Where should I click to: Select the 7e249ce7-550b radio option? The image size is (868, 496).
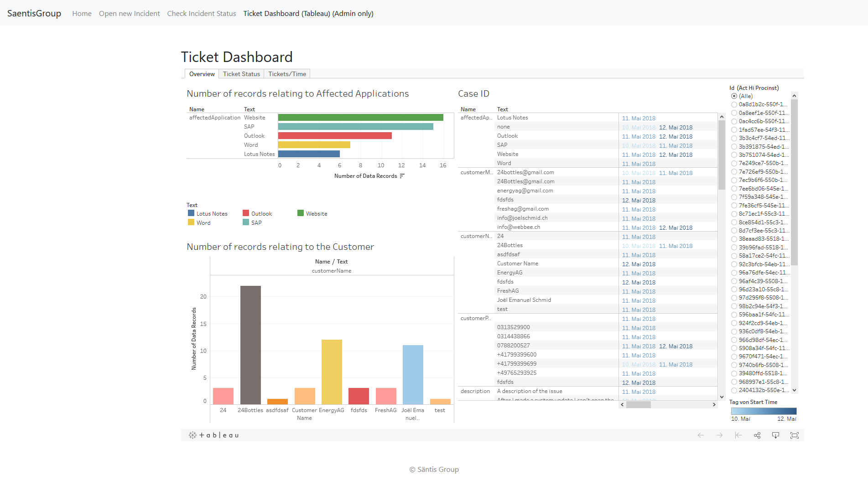click(734, 163)
